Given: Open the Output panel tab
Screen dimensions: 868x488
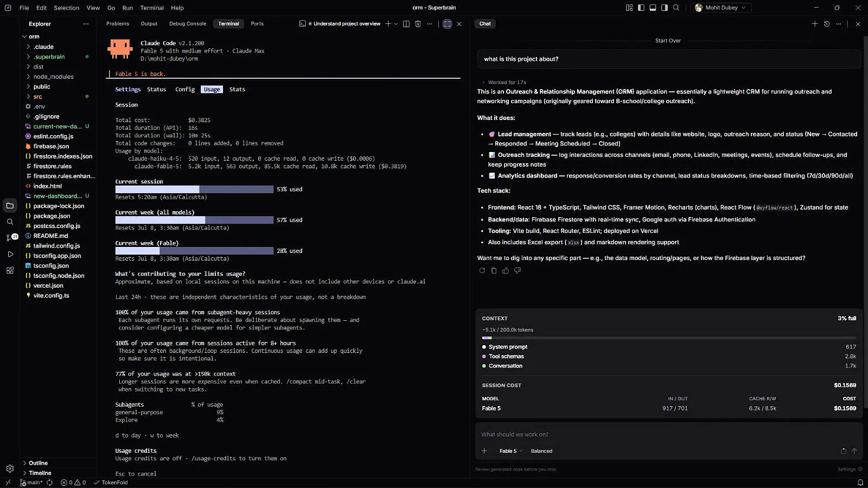Looking at the screenshot, I should coord(149,24).
